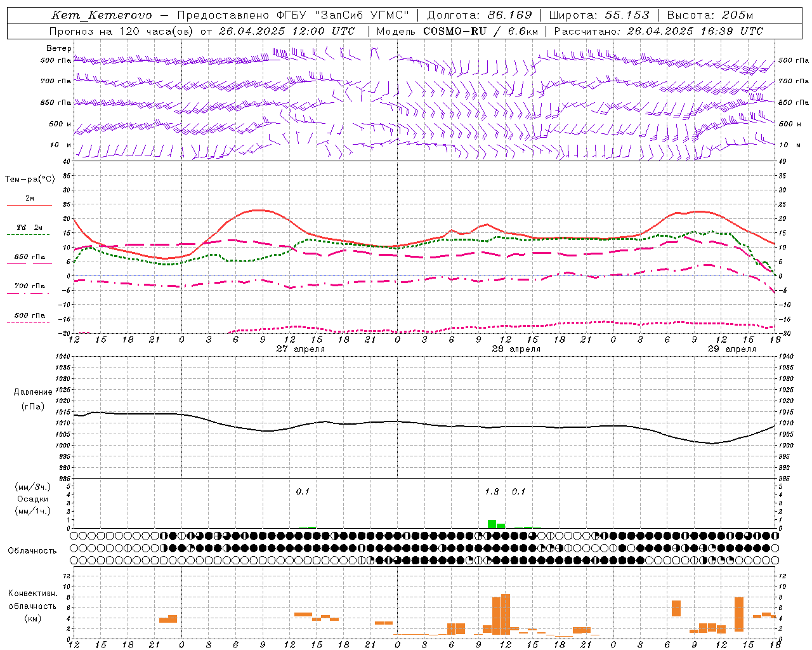Screen dimensions: 812x650
Task: Select the provider text ФГБУ "ЗапСиб УГМС"
Action: [343, 15]
